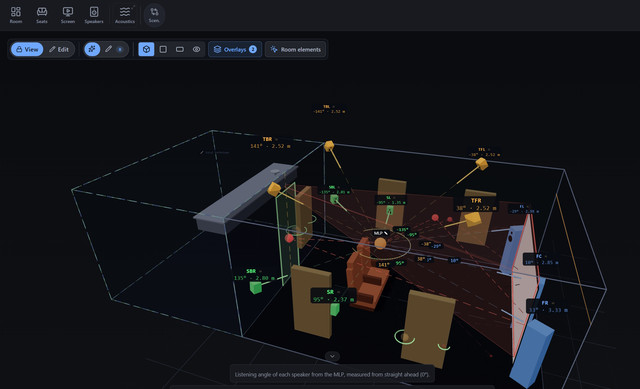Screen dimensions: 640x389
Task: Open the Acoustics section
Action: (125, 15)
